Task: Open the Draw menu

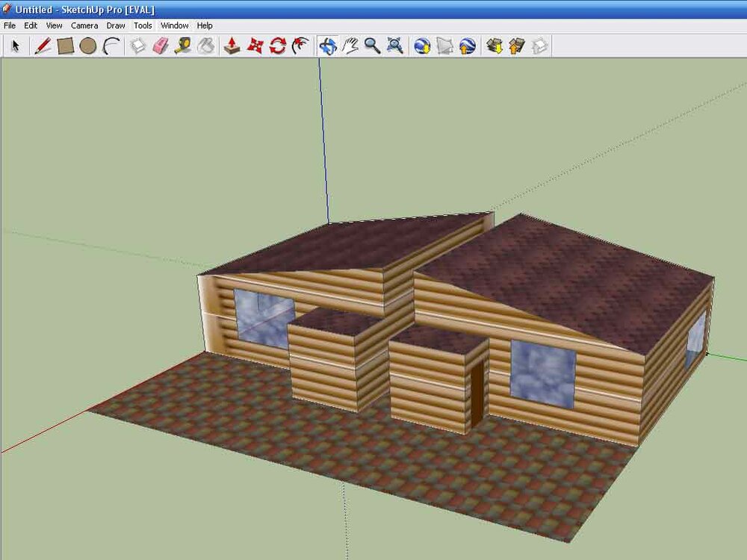Action: click(x=115, y=25)
